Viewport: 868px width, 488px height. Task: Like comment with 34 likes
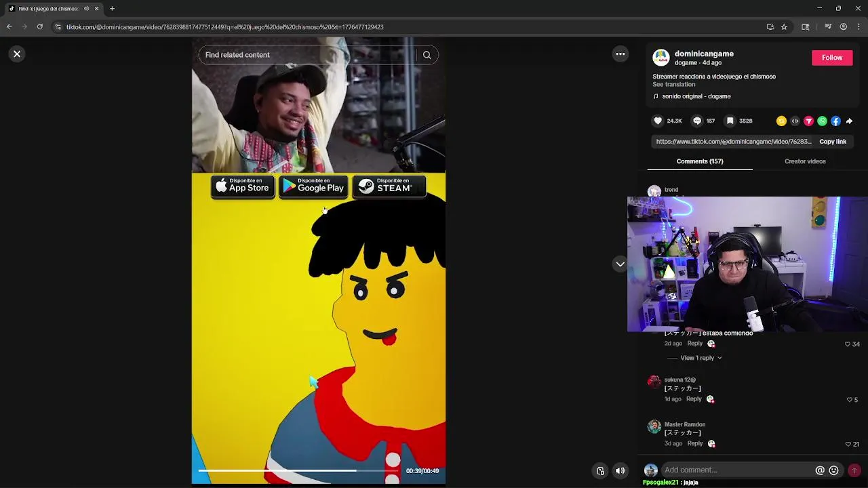click(848, 344)
